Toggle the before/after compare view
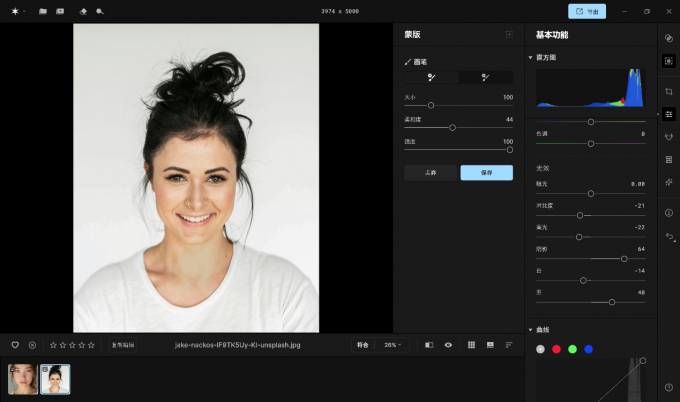The width and height of the screenshot is (680, 402). pyautogui.click(x=429, y=345)
